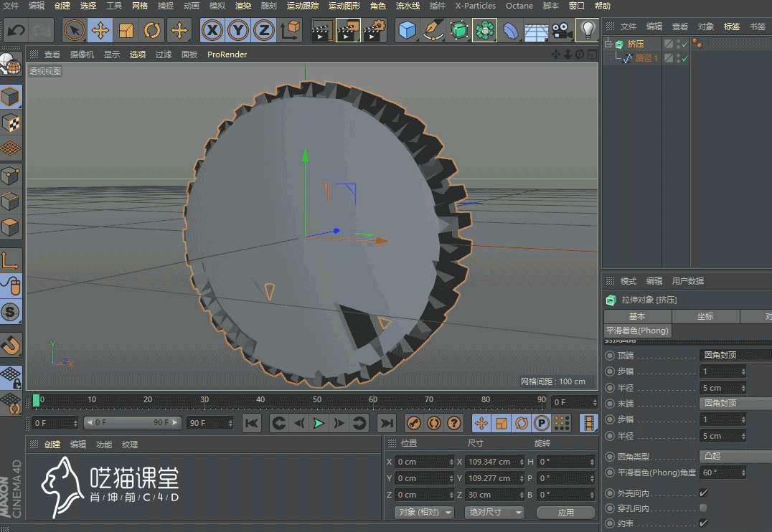Switch to 基本 attribute tab
This screenshot has width=772, height=532.
[637, 316]
